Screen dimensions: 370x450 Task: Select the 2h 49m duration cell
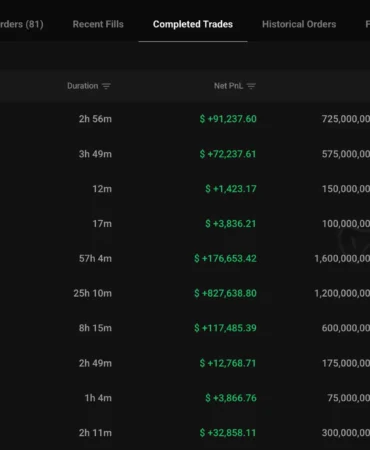(x=95, y=363)
